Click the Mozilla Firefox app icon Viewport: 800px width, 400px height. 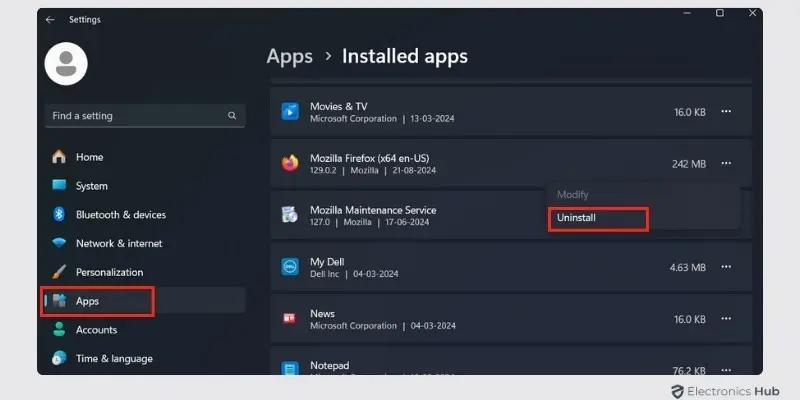(290, 164)
